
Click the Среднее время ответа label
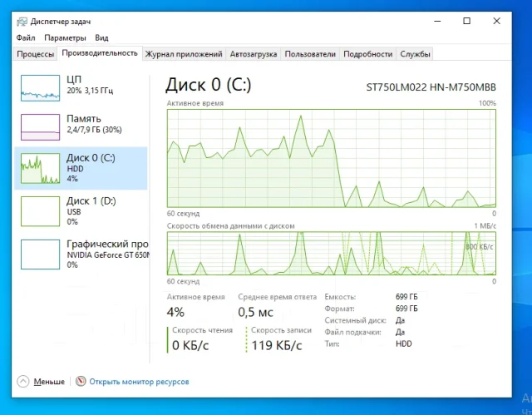277,297
